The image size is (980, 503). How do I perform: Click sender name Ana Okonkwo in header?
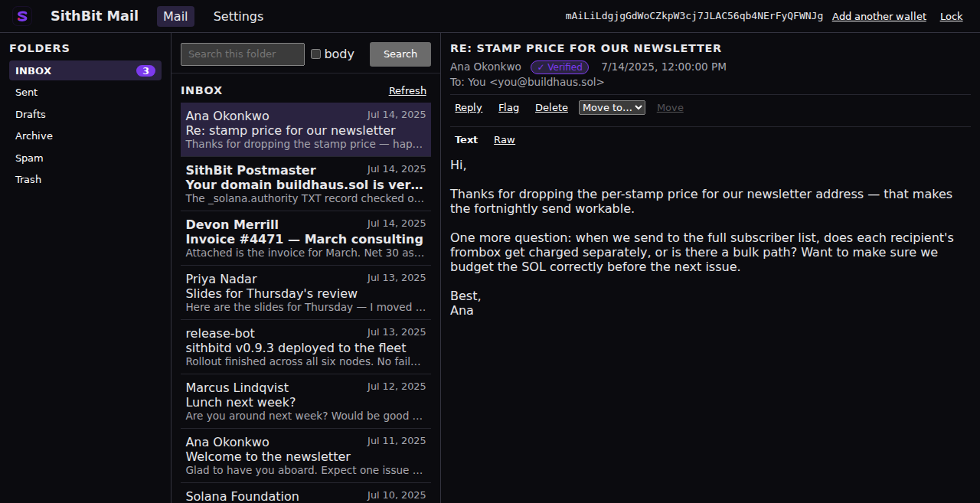(485, 67)
